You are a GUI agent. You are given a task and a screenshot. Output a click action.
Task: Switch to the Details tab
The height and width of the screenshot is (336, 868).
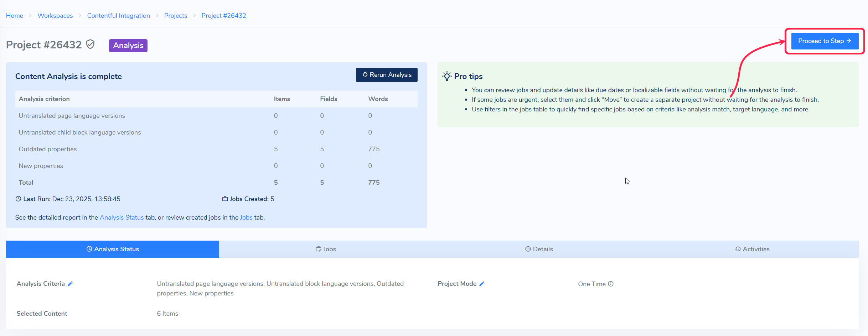click(539, 249)
